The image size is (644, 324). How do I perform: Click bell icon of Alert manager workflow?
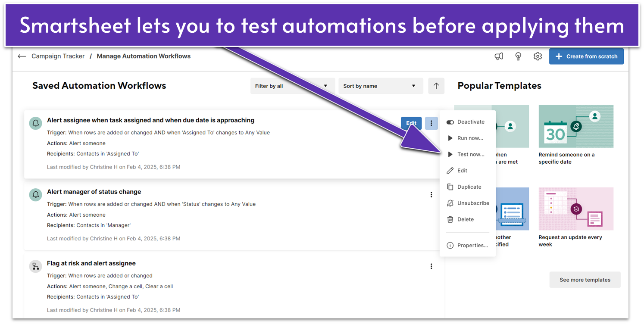35,195
